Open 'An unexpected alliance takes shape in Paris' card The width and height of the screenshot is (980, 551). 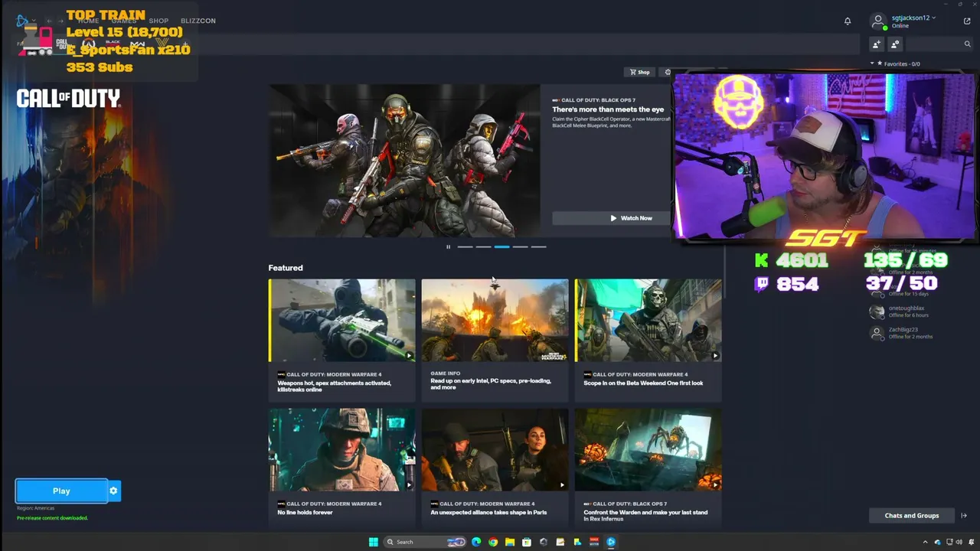coord(495,468)
